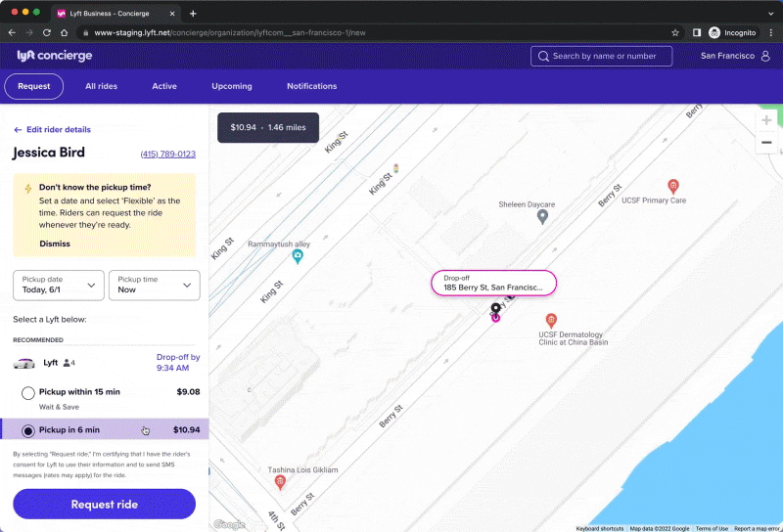783x532 pixels.
Task: Zoom in on the map
Action: [x=766, y=120]
